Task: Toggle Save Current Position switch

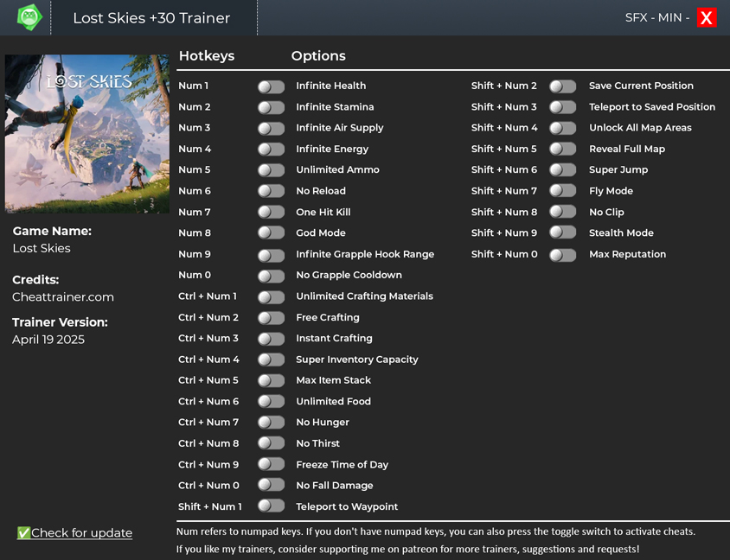Action: (x=562, y=86)
